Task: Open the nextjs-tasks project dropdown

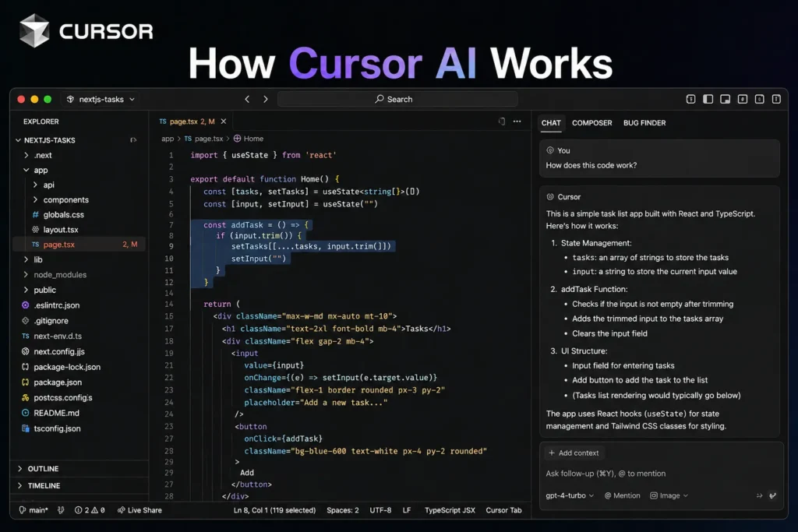Action: [x=101, y=99]
